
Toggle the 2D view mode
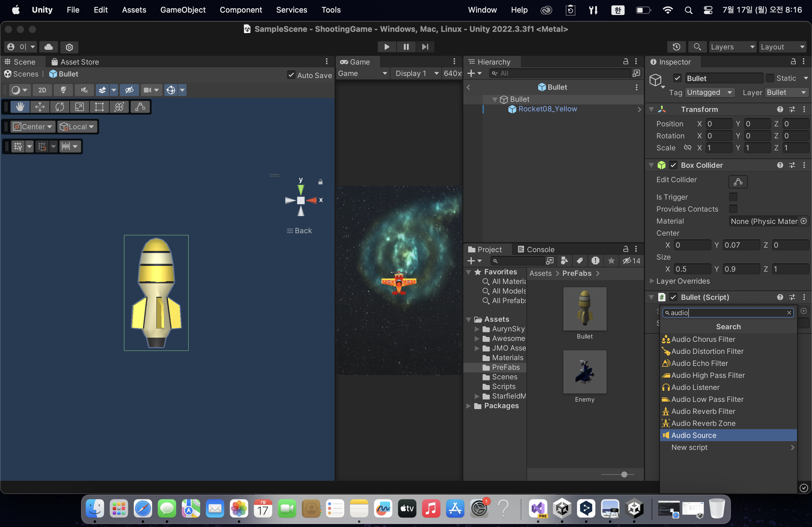click(42, 90)
